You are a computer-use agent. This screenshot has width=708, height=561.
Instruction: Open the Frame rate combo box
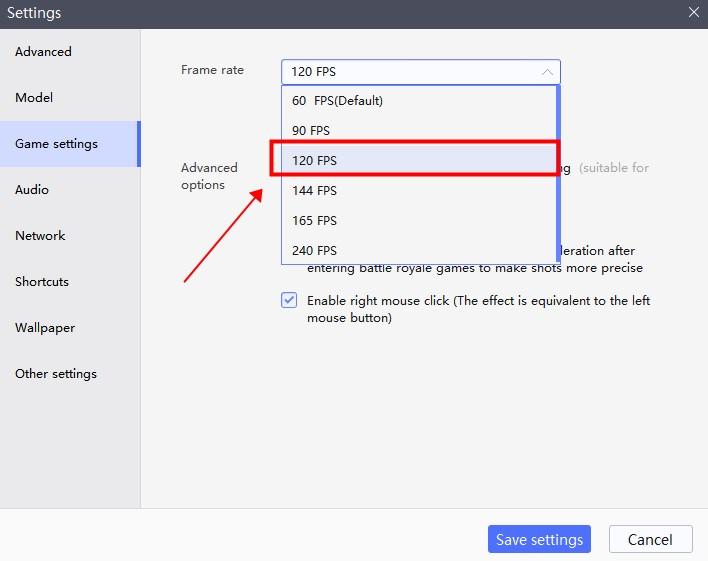click(420, 72)
